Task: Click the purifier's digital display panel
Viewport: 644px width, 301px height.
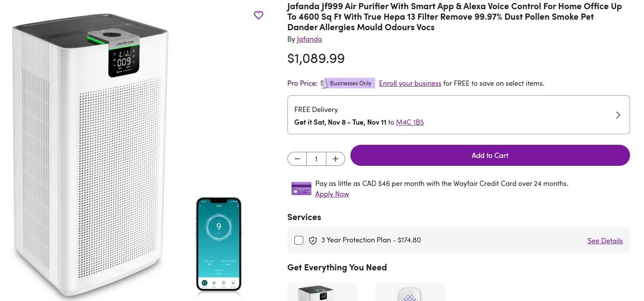Action: click(x=124, y=61)
